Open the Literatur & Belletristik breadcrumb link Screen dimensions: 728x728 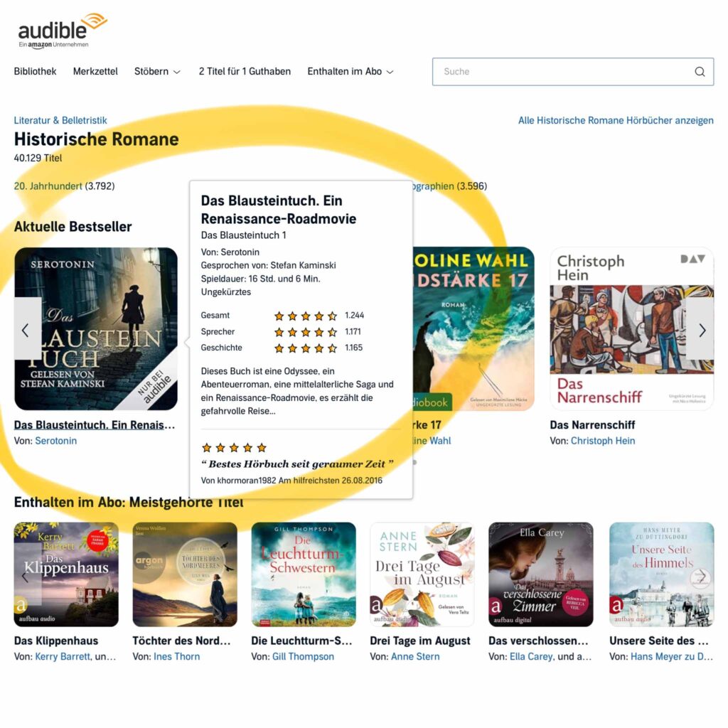tap(60, 120)
